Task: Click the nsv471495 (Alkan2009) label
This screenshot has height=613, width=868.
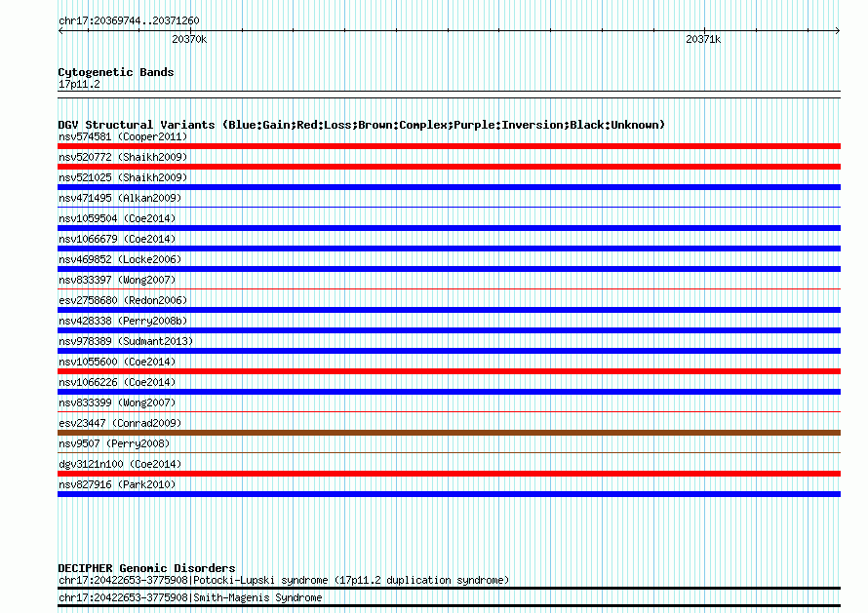Action: (x=120, y=198)
